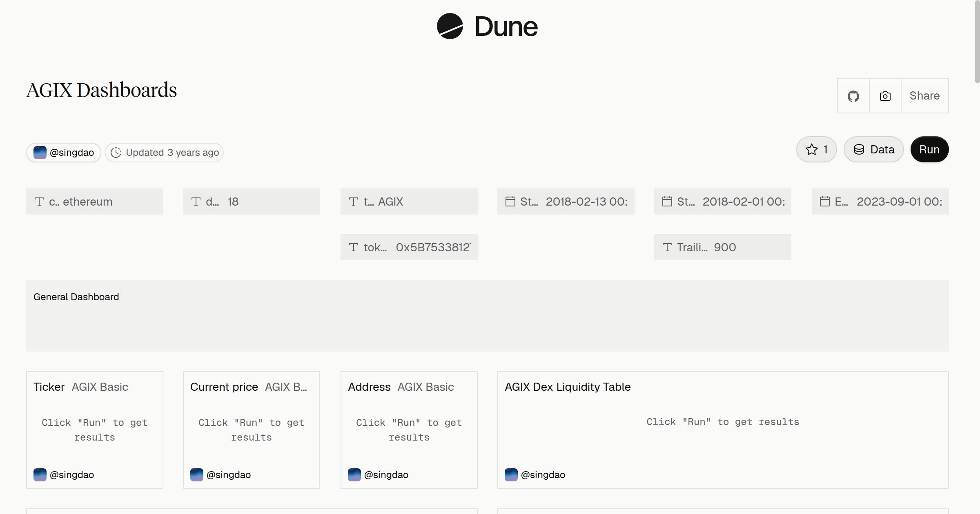Open AGIX Dex Liquidity Table title
Viewport: 980px width, 514px height.
(x=568, y=387)
